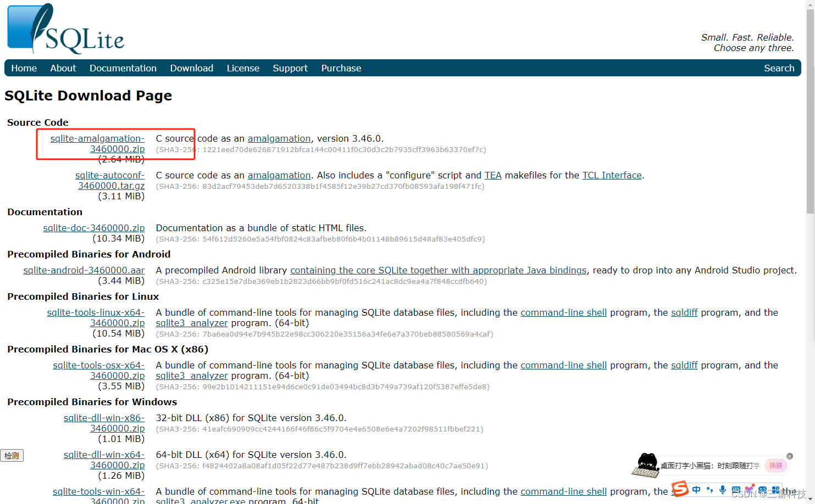Viewport: 815px width, 504px height.
Task: Click the Source Code section heading
Action: pos(38,122)
